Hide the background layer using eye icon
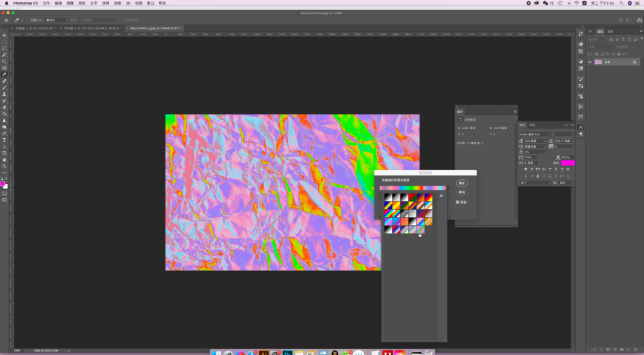 (x=590, y=62)
